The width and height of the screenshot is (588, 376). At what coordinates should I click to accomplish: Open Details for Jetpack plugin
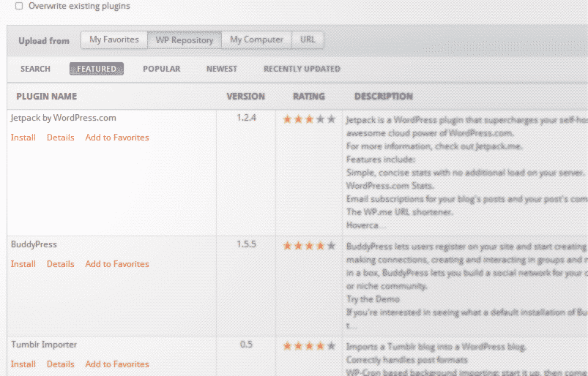61,138
